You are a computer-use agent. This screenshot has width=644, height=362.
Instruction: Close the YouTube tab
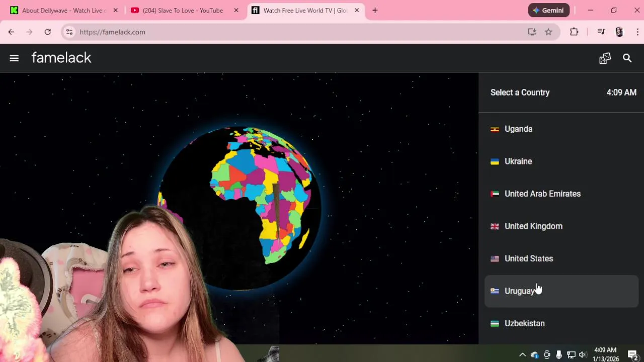point(236,10)
